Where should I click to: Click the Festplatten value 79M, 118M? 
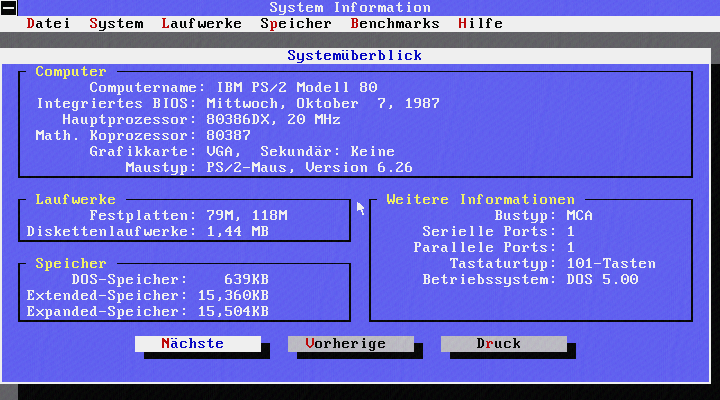click(247, 215)
